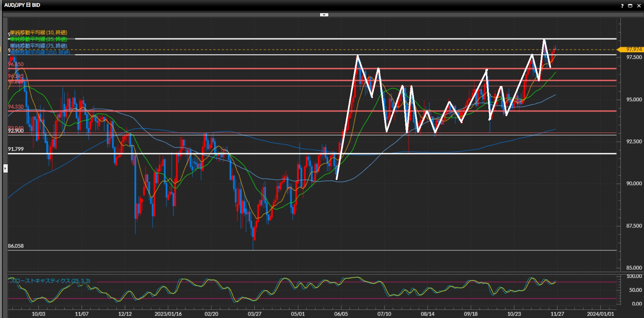Select the Slow Stochastics indicator label
This screenshot has width=644, height=318.
click(x=50, y=281)
